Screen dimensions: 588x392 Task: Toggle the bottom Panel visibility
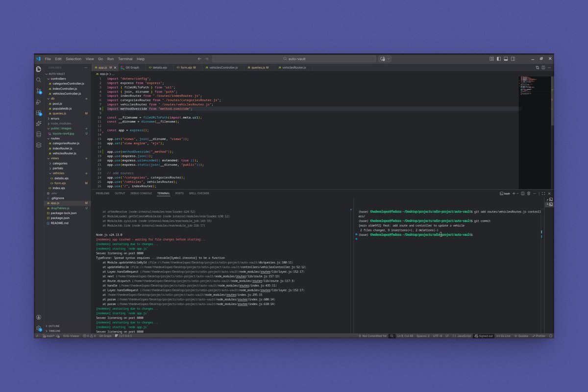tap(506, 59)
